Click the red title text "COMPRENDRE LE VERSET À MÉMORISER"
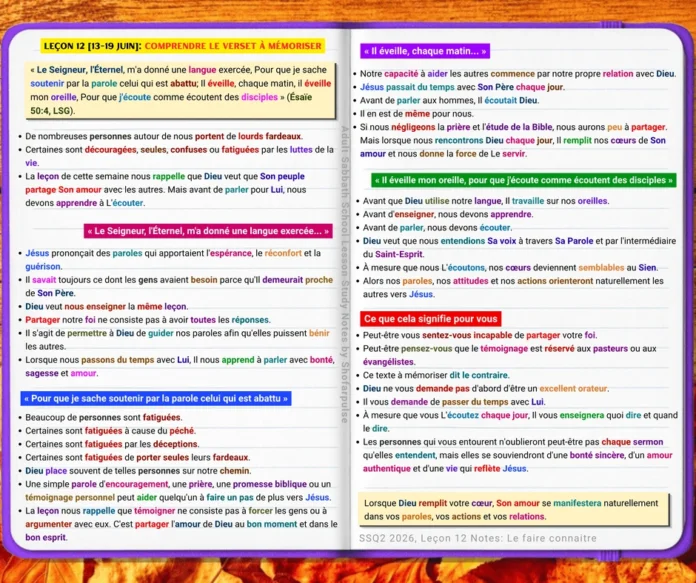 pyautogui.click(x=233, y=46)
